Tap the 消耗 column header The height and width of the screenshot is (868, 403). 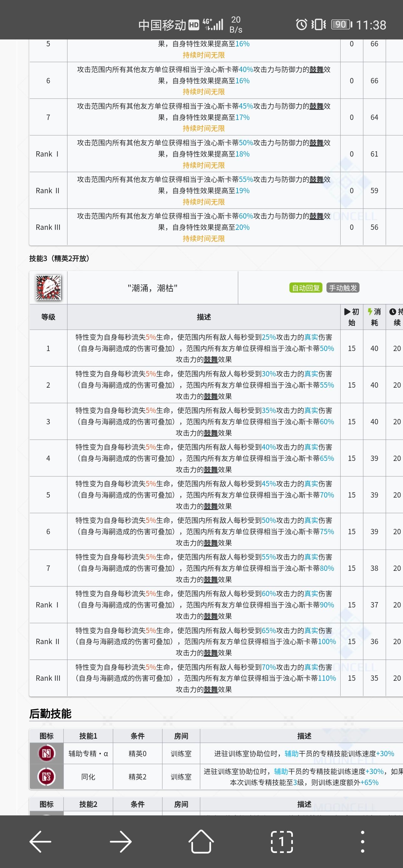click(x=374, y=317)
